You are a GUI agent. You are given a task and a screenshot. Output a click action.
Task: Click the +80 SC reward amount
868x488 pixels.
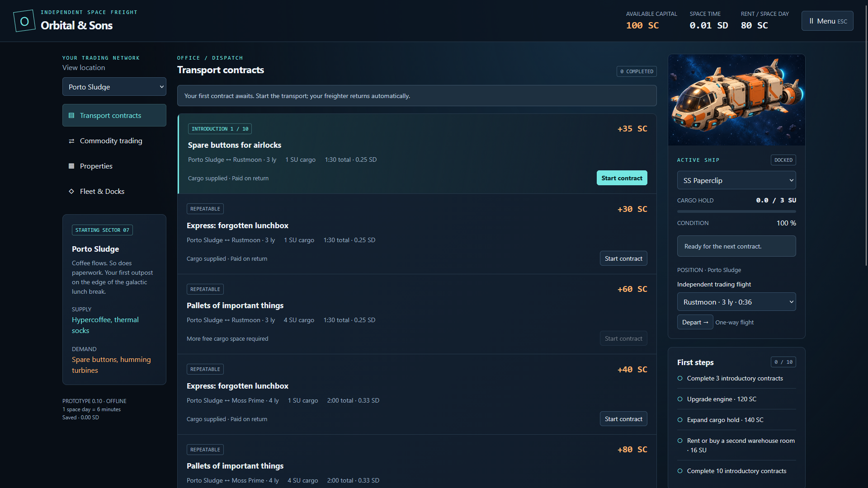632,450
